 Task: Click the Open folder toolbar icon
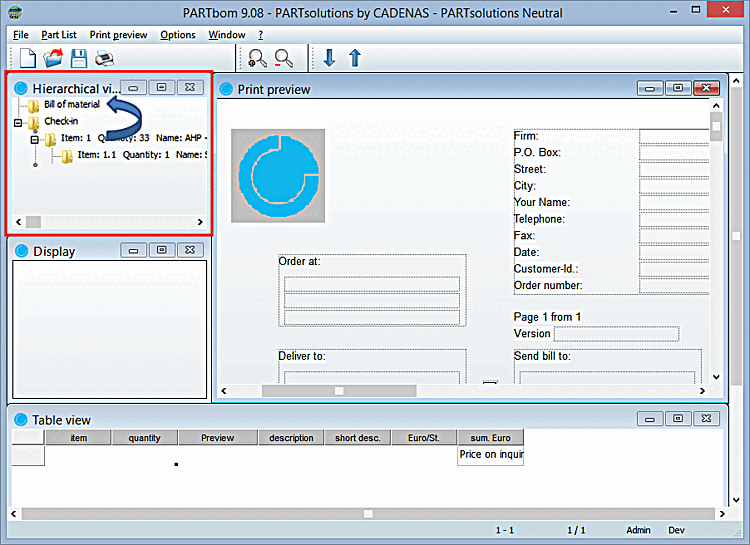point(53,58)
